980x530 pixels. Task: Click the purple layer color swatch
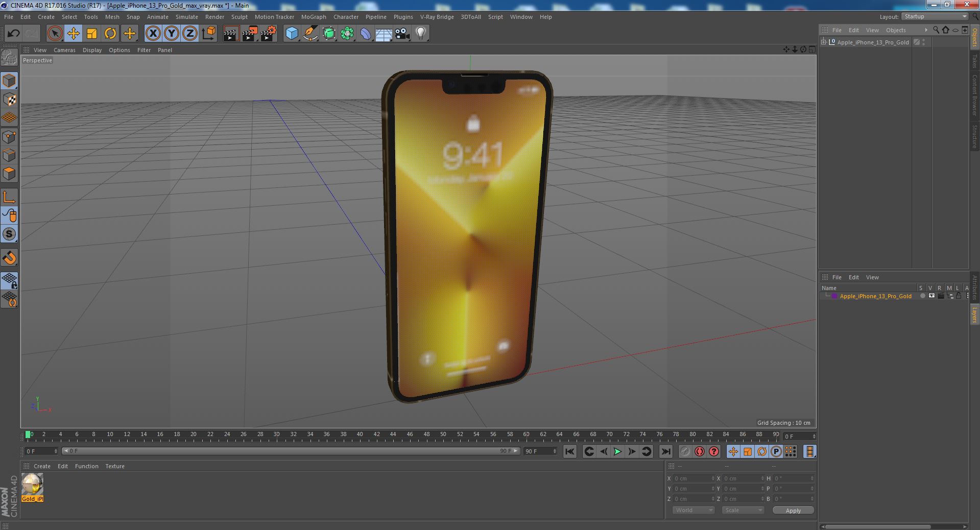(834, 296)
